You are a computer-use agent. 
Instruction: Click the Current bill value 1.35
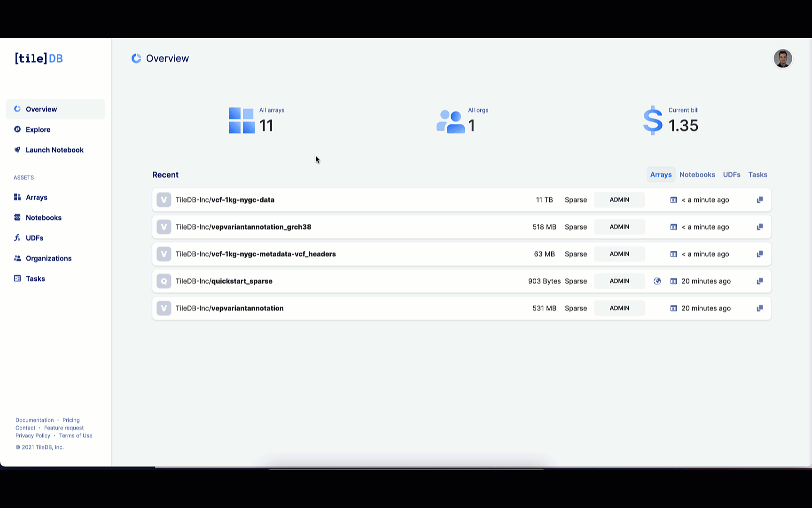point(683,126)
